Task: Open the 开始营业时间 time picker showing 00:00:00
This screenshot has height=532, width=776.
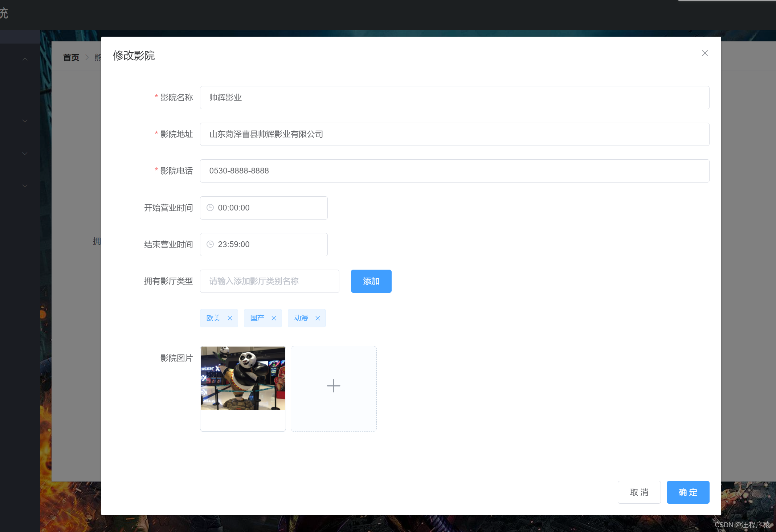Action: point(264,208)
